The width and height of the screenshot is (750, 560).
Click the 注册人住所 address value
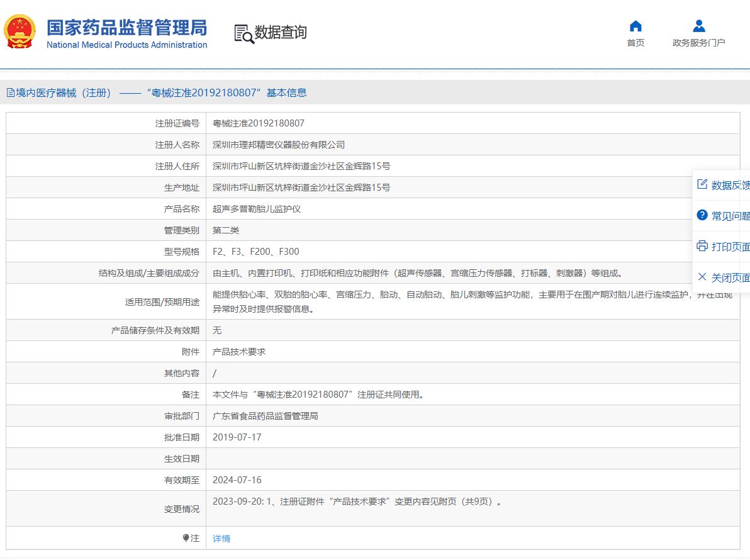[x=301, y=166]
